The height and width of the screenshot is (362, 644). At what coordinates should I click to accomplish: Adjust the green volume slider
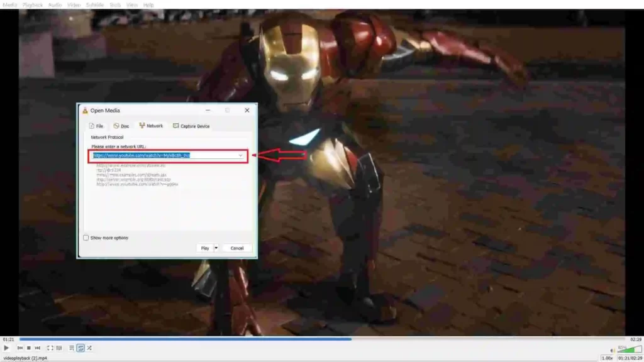coord(629,349)
